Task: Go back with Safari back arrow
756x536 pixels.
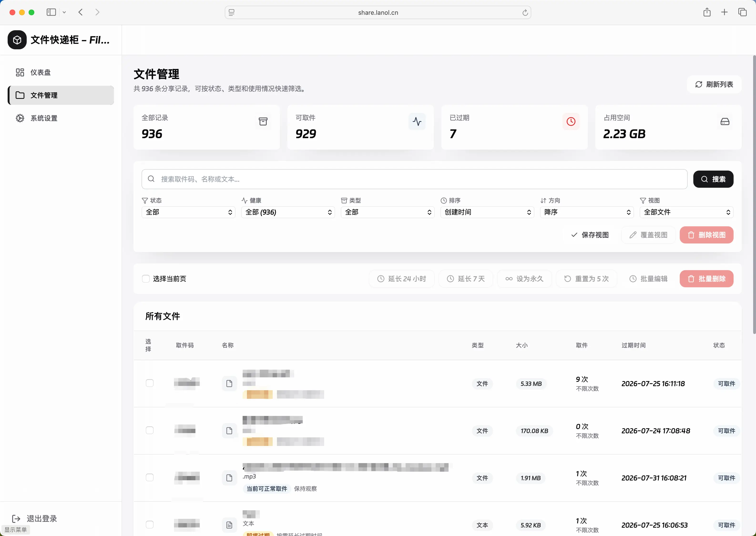Action: point(81,13)
